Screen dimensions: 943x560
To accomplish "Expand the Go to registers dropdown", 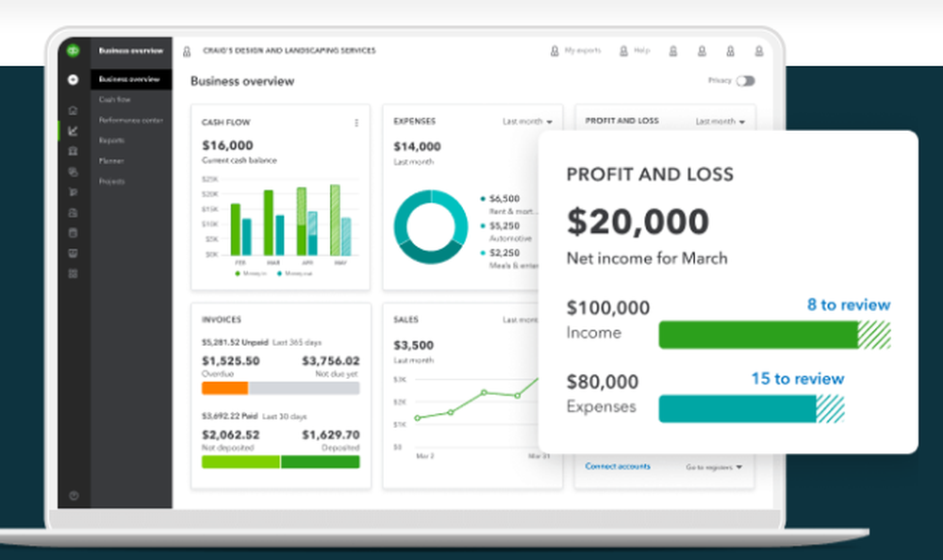I will coord(714,467).
